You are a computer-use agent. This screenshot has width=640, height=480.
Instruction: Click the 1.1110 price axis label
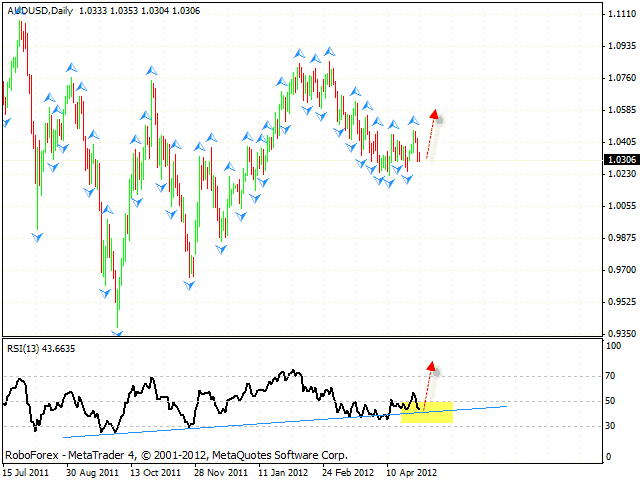pyautogui.click(x=619, y=14)
